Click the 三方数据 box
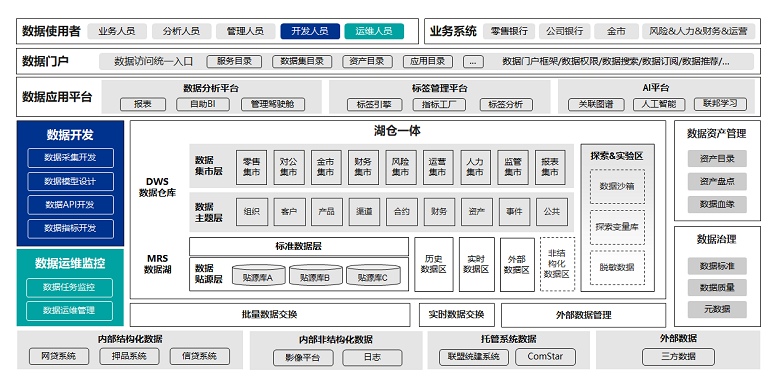780x392 pixels. pyautogui.click(x=678, y=356)
